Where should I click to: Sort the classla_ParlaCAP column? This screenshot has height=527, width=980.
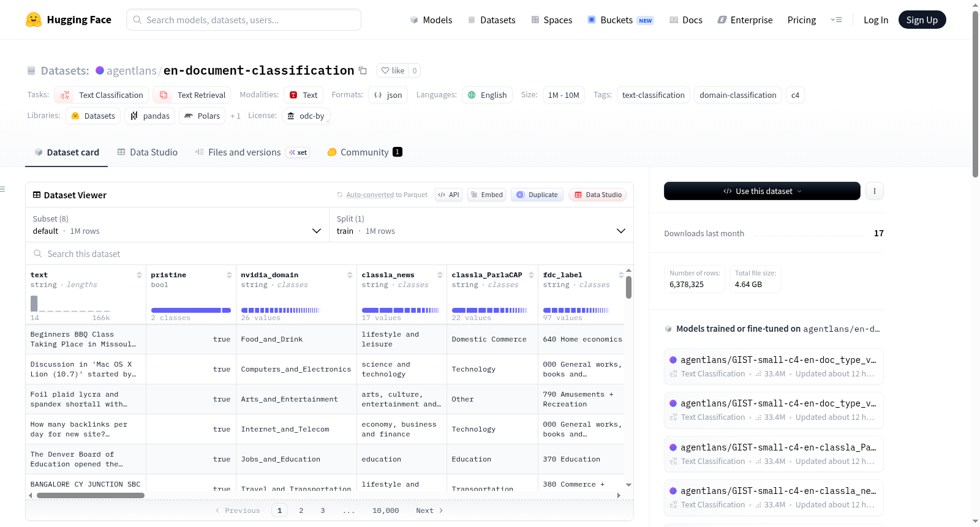pyautogui.click(x=531, y=275)
